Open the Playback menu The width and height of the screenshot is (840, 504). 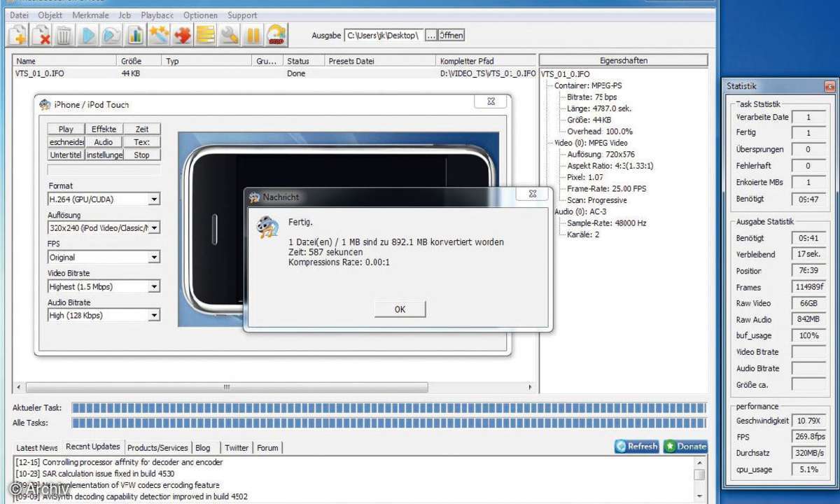pyautogui.click(x=157, y=15)
